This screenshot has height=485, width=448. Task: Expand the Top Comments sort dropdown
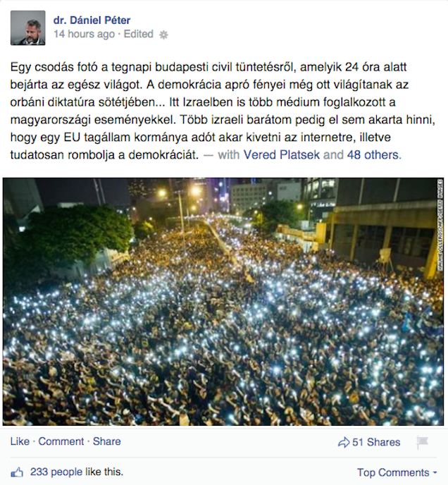coord(397,472)
